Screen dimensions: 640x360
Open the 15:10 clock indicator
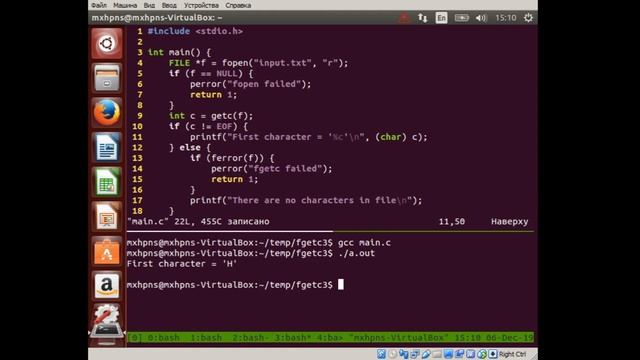point(506,18)
